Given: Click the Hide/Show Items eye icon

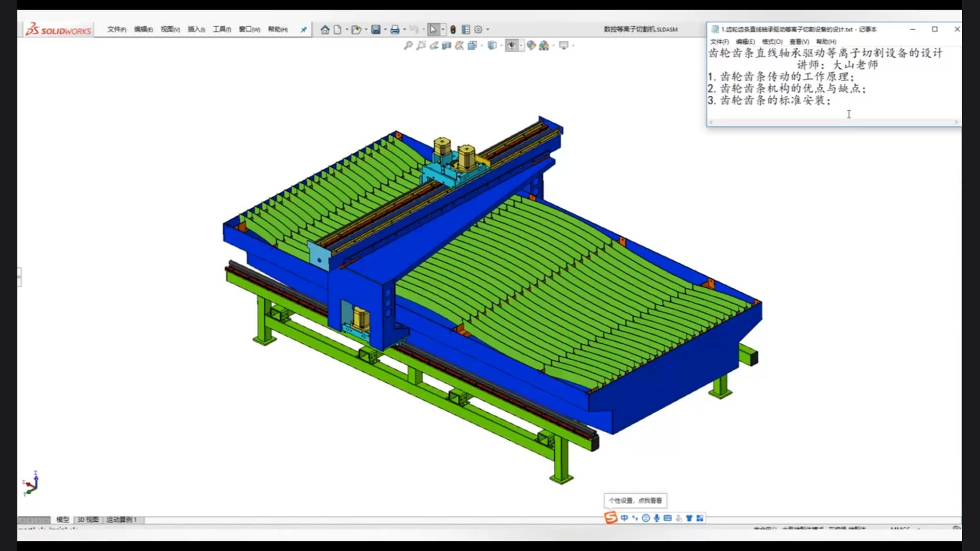Looking at the screenshot, I should point(511,45).
